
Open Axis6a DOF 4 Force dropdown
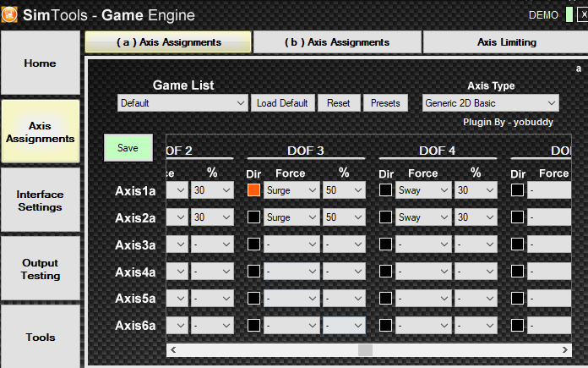click(x=423, y=325)
